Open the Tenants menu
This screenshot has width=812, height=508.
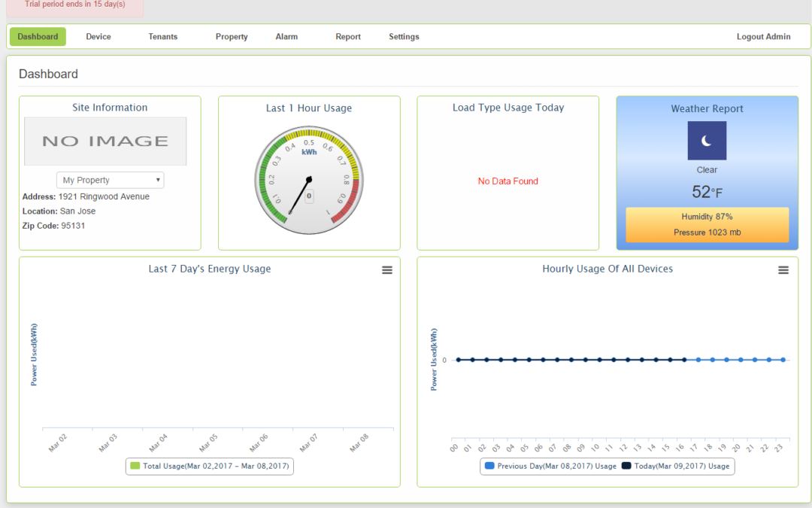click(x=163, y=37)
